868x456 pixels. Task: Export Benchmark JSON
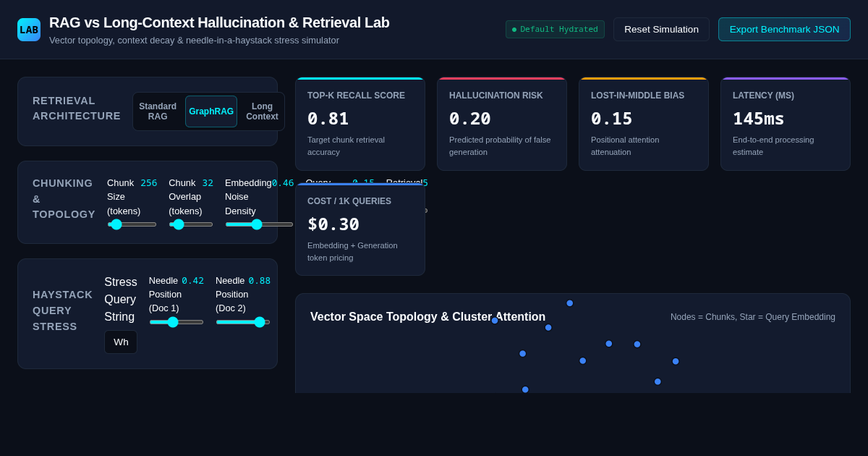click(x=784, y=30)
